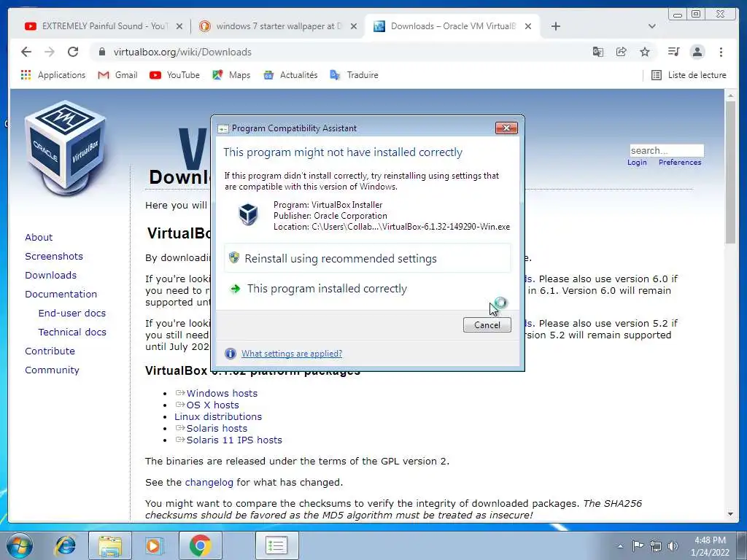Click the address bar URL field
The image size is (747, 560).
click(x=343, y=52)
